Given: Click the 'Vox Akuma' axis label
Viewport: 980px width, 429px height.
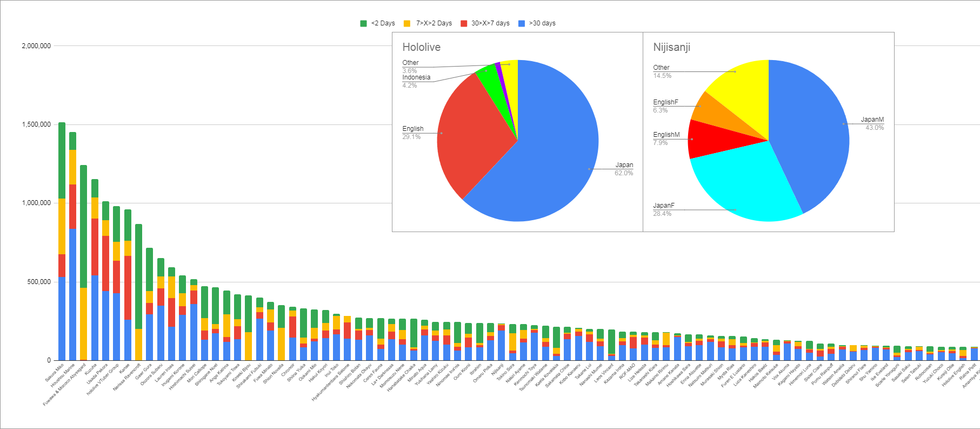Looking at the screenshot, I should [x=781, y=371].
